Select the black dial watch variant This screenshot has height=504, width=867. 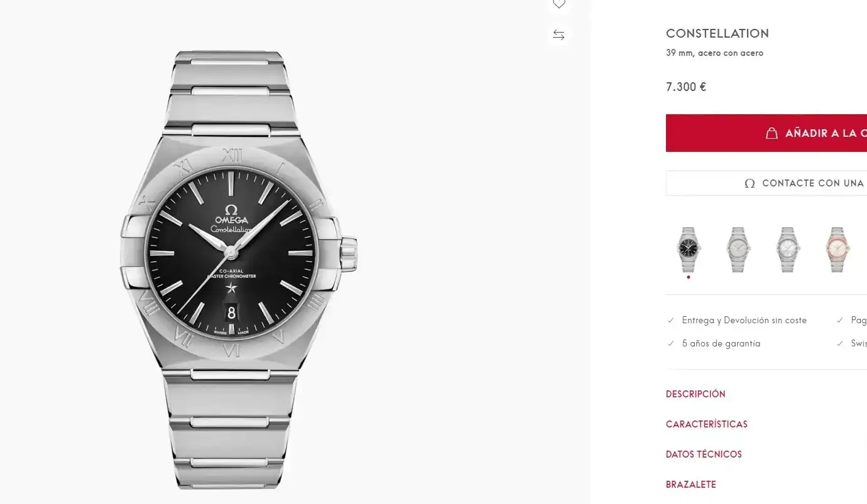[x=689, y=249]
